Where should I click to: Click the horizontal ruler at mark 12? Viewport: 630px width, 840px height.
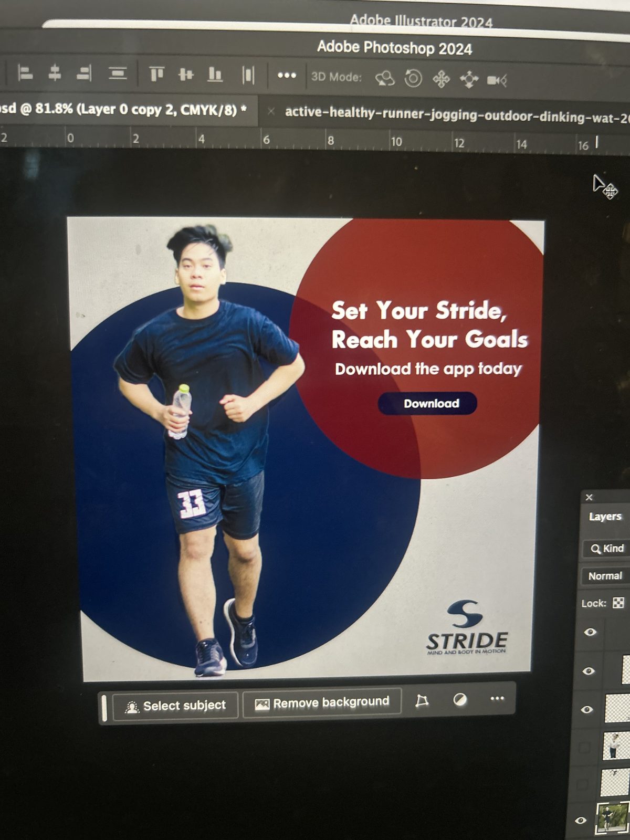coord(459,143)
